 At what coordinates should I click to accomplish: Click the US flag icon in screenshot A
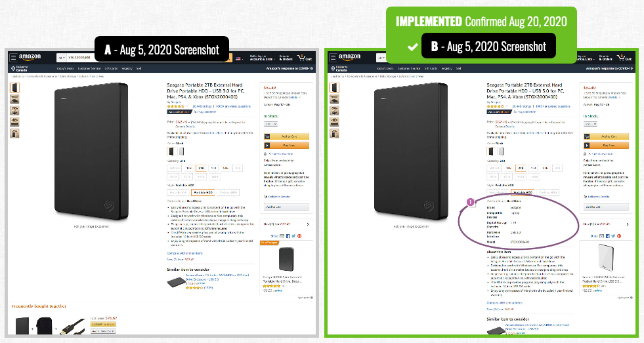pyautogui.click(x=238, y=58)
